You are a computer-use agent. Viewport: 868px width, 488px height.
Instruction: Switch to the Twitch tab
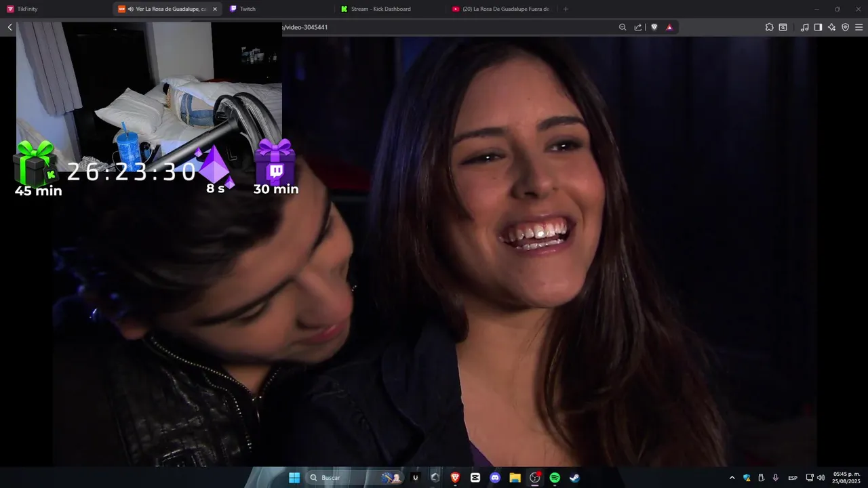pos(279,9)
